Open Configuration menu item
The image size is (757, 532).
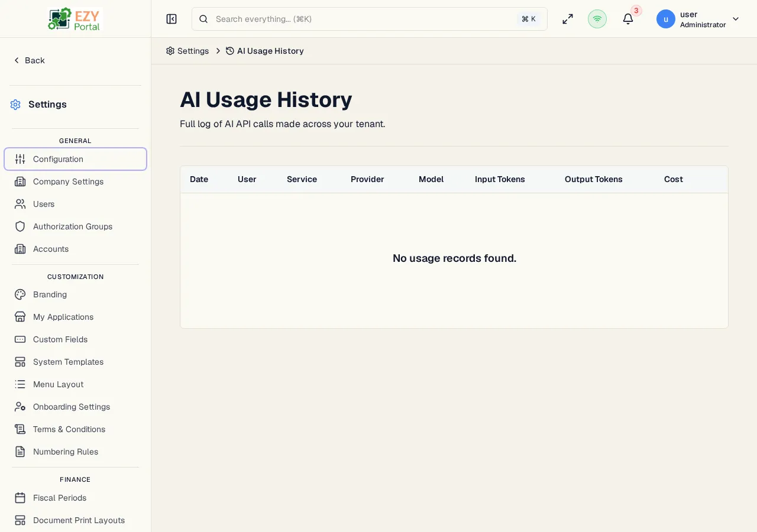click(75, 159)
